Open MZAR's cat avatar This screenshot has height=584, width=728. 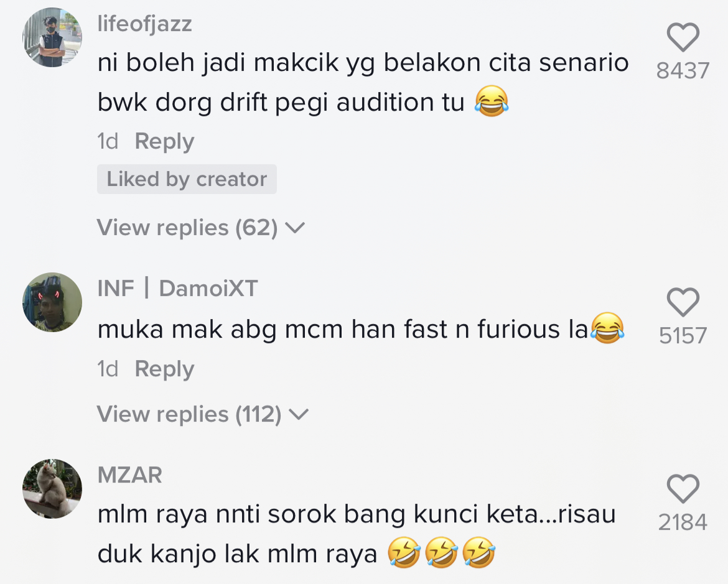click(52, 489)
